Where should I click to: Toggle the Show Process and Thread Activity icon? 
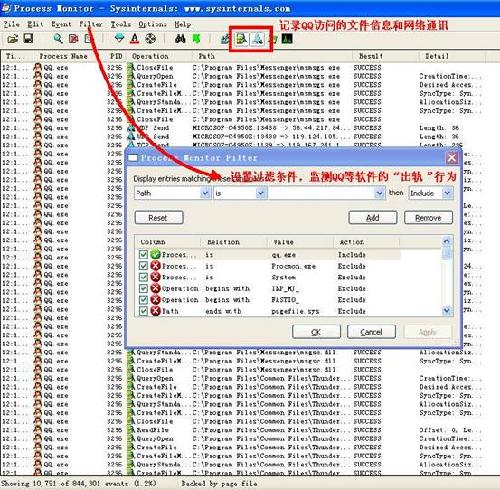[274, 39]
